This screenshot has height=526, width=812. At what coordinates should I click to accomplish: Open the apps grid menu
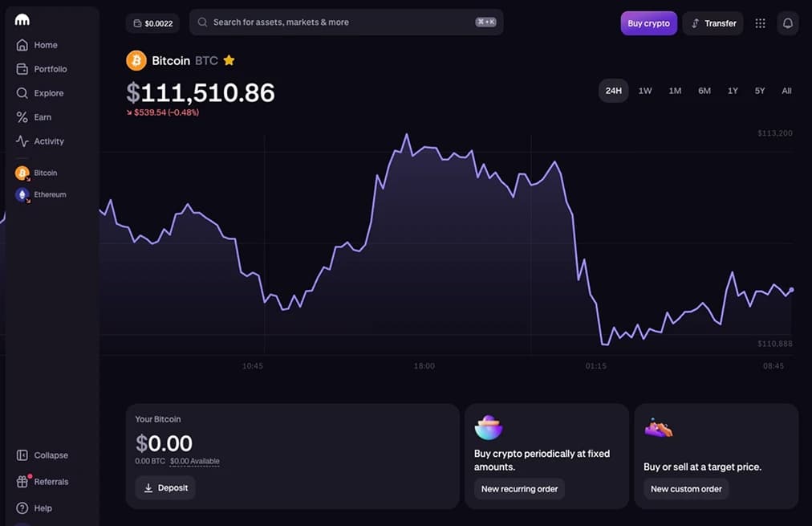[760, 23]
